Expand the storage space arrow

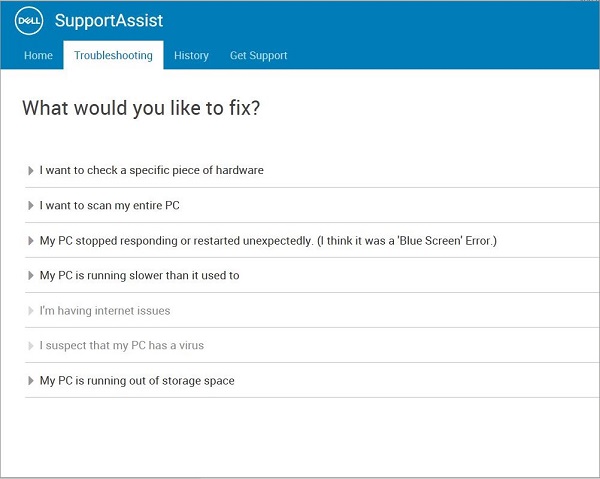coord(31,381)
